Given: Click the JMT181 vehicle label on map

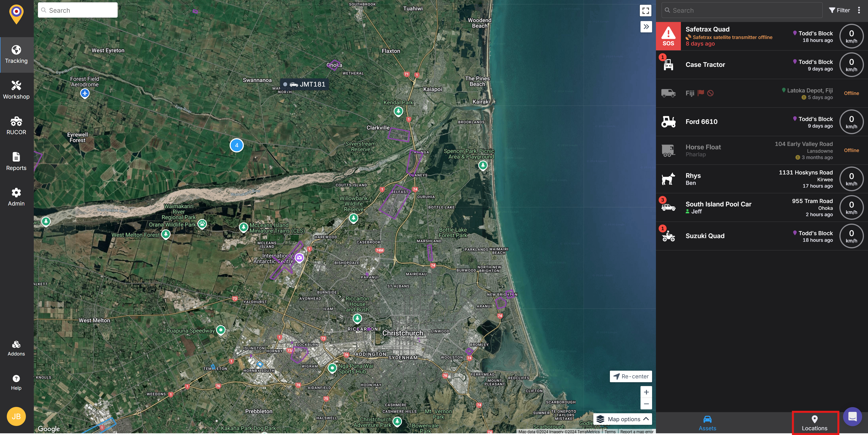Looking at the screenshot, I should point(305,84).
